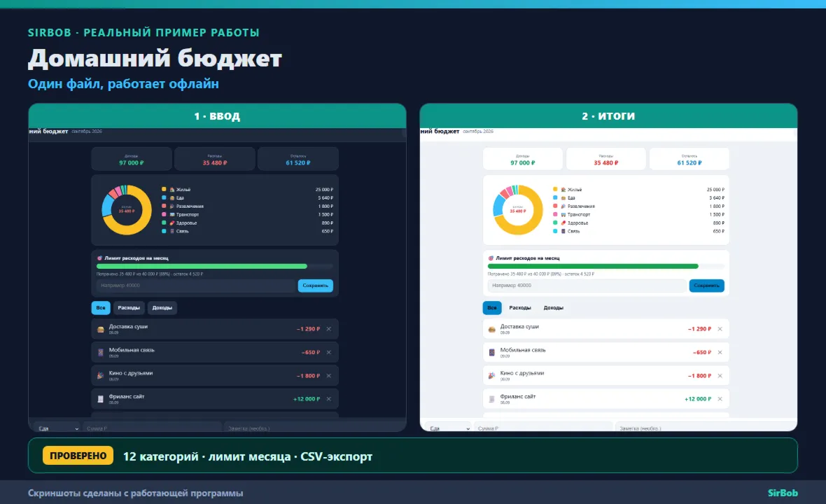
Task: Click the document icon on Фриланс сайт row, light panel
Action: pos(491,399)
